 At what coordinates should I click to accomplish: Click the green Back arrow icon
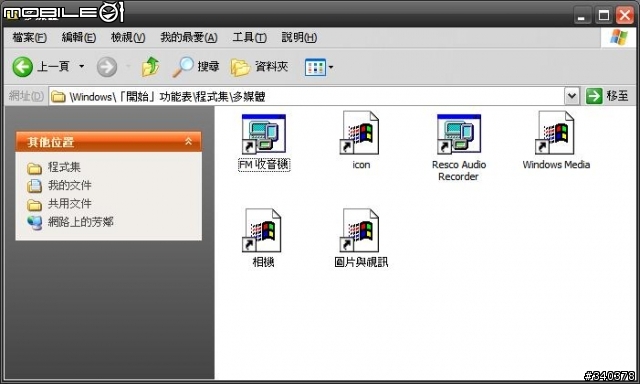(x=22, y=67)
